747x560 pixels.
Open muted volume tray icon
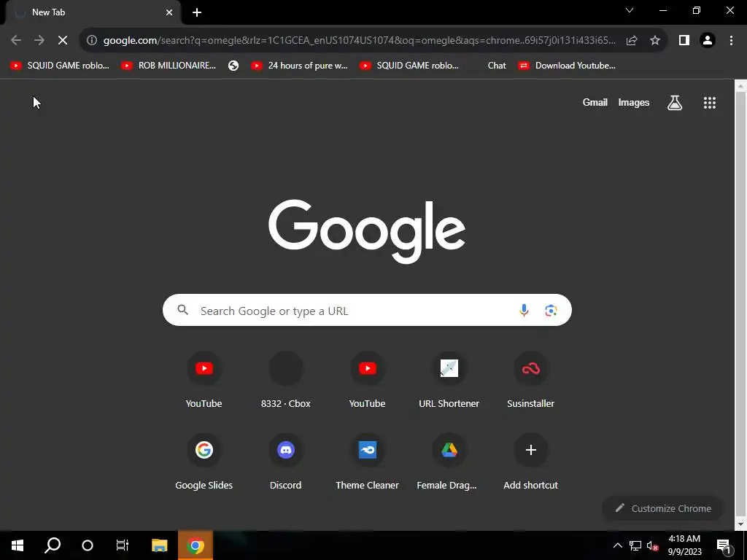(652, 545)
